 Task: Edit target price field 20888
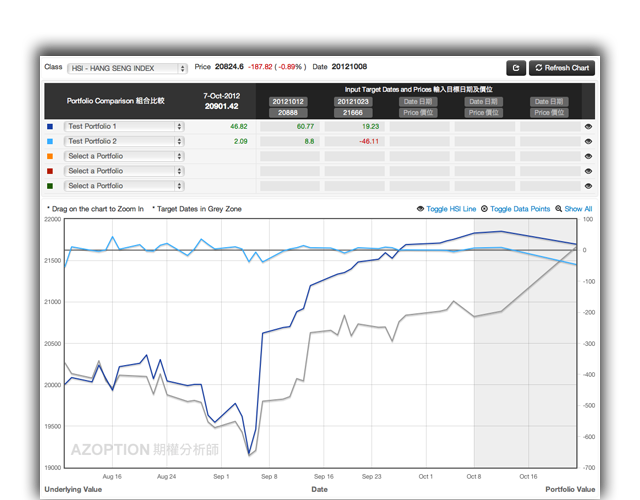click(288, 113)
